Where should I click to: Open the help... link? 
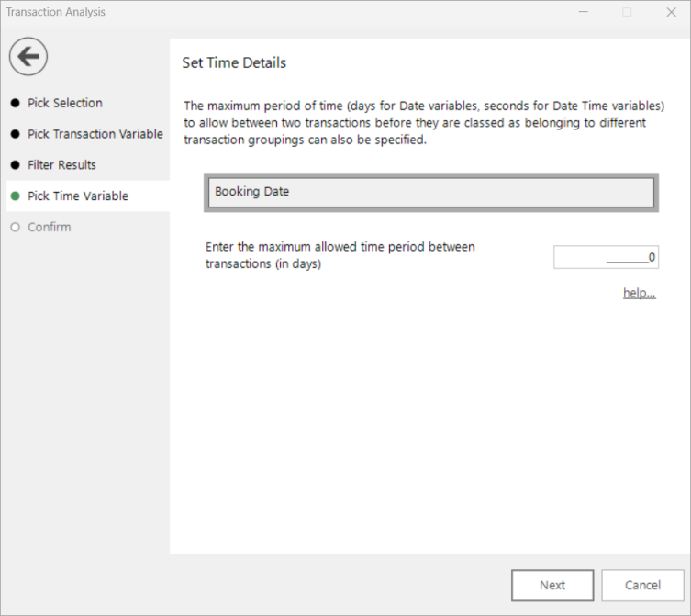click(x=639, y=293)
